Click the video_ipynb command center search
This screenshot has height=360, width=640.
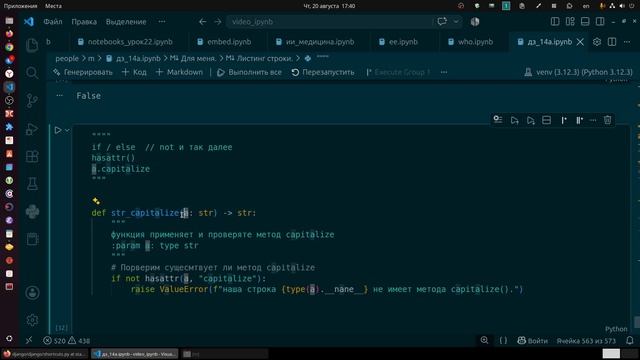coord(330,22)
